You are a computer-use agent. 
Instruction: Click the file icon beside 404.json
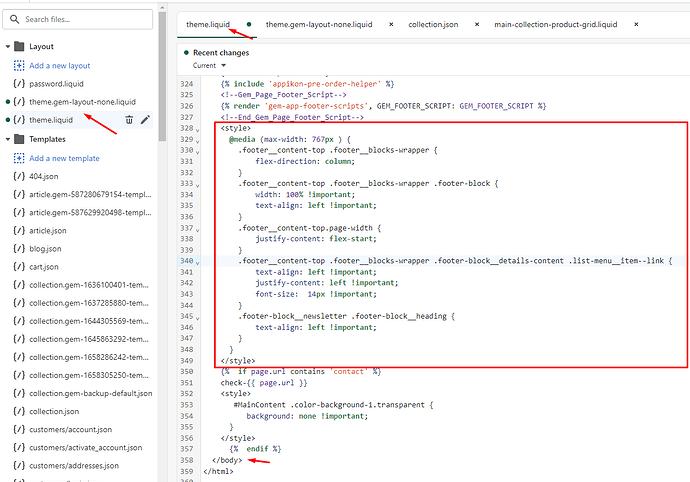click(19, 176)
